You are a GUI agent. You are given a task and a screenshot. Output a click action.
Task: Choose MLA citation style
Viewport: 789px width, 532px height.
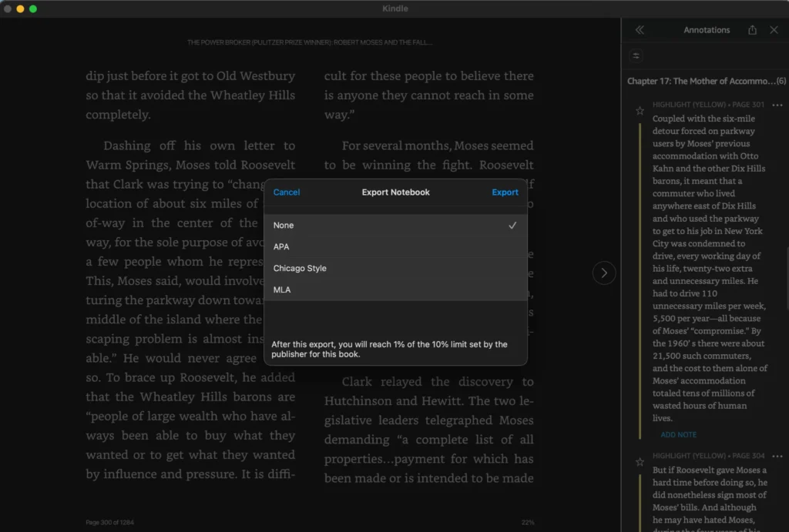[x=395, y=289]
